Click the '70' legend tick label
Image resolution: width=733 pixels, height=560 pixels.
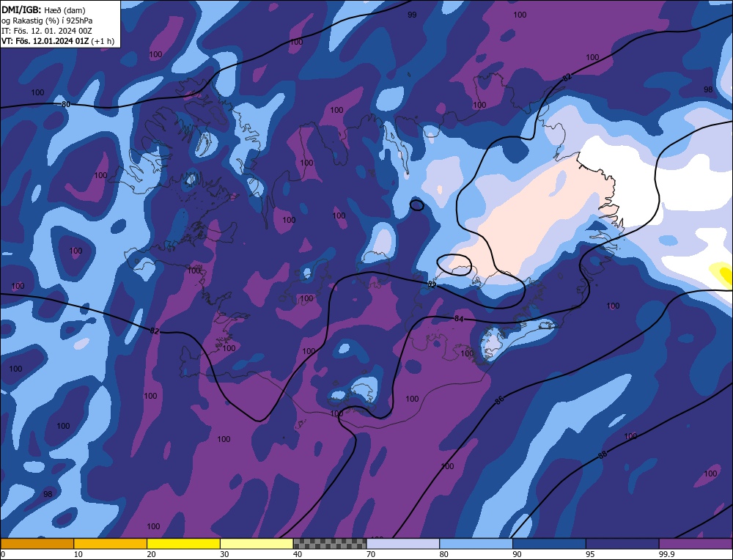coord(371,554)
